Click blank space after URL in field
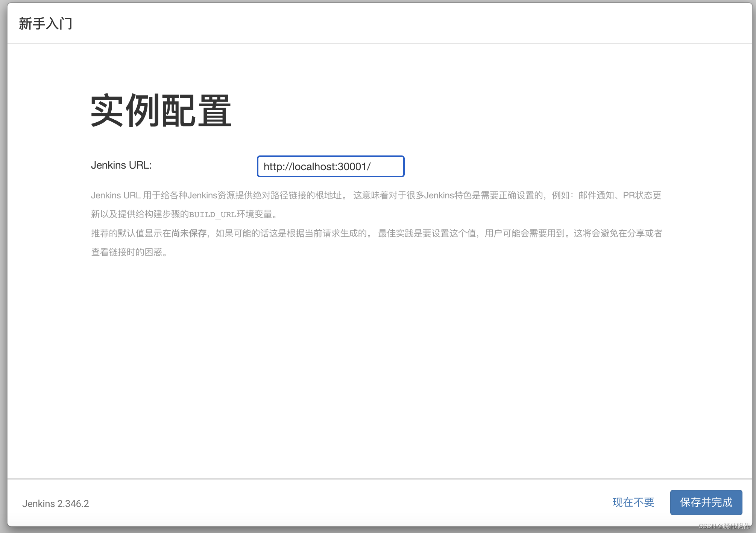The width and height of the screenshot is (756, 533). 387,167
